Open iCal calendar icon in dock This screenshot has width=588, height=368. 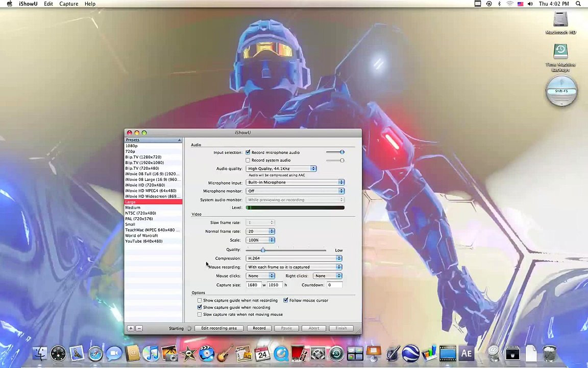click(x=262, y=353)
